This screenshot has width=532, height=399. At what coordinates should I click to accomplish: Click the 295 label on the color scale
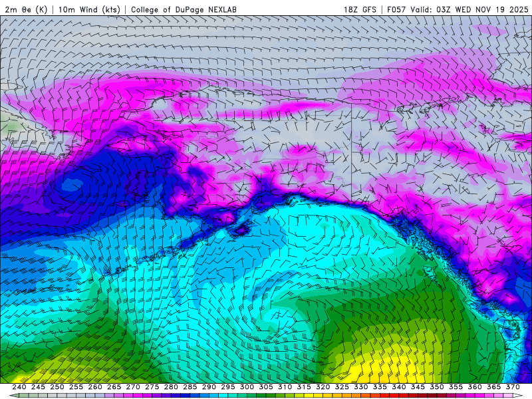(228, 387)
